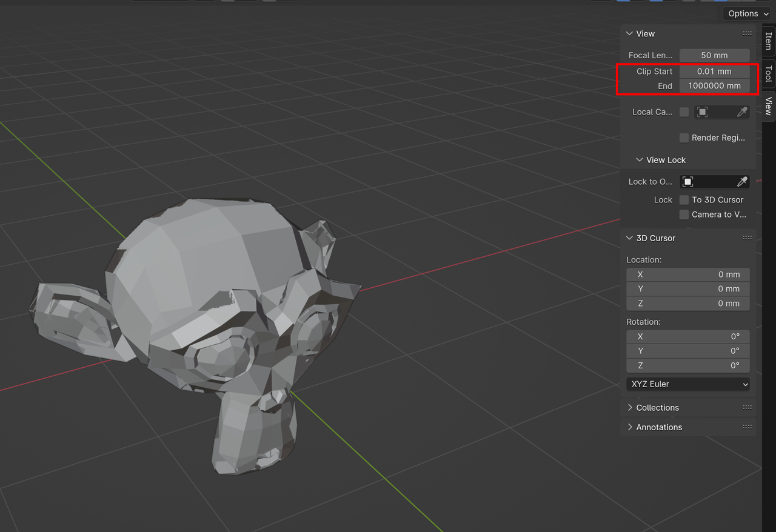Viewport: 776px width, 532px height.
Task: Click the Clip Start 0.01 mm field
Action: [714, 71]
